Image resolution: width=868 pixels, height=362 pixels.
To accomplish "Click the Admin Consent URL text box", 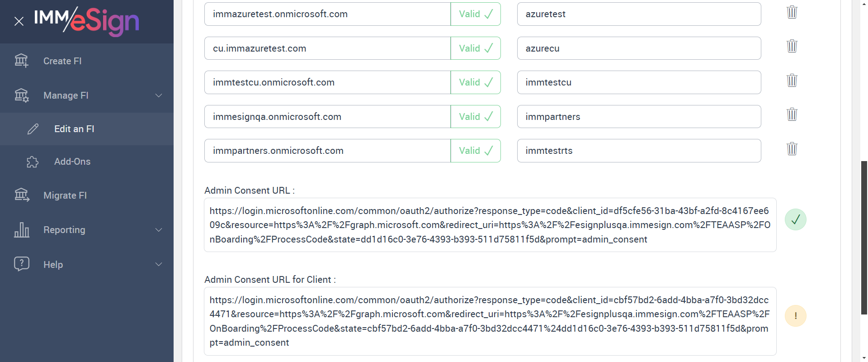I will pyautogui.click(x=490, y=225).
